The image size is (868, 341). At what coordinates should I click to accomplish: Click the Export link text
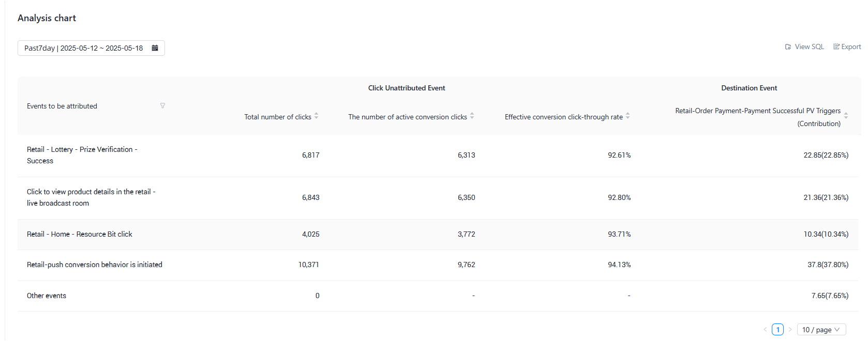851,47
